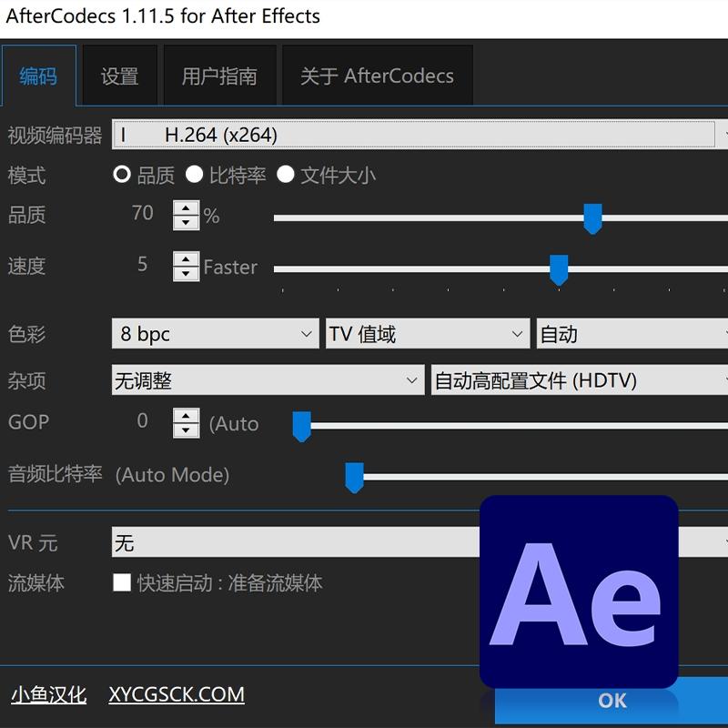Decrease 速度 value with down arrow
The width and height of the screenshot is (728, 728).
pos(187,274)
